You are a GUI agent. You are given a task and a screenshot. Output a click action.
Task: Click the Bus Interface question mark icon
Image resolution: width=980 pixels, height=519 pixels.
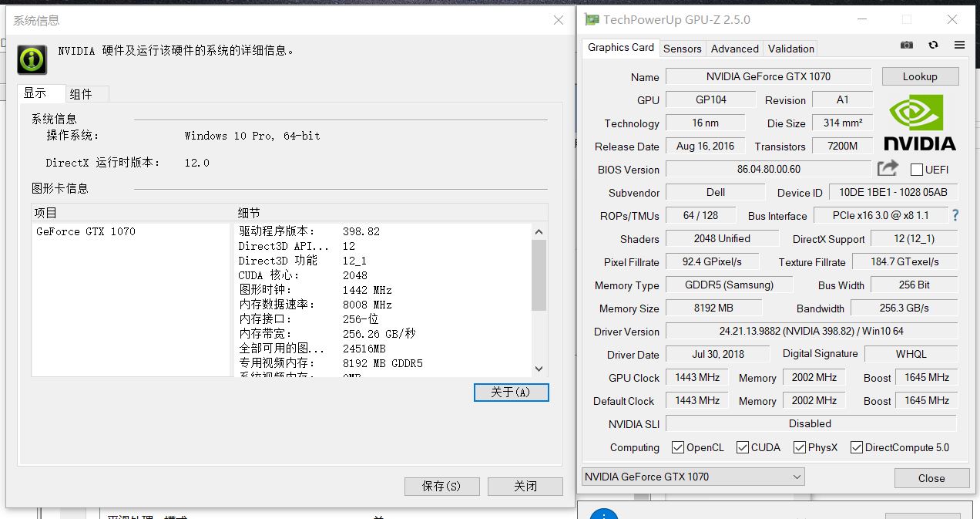point(955,215)
